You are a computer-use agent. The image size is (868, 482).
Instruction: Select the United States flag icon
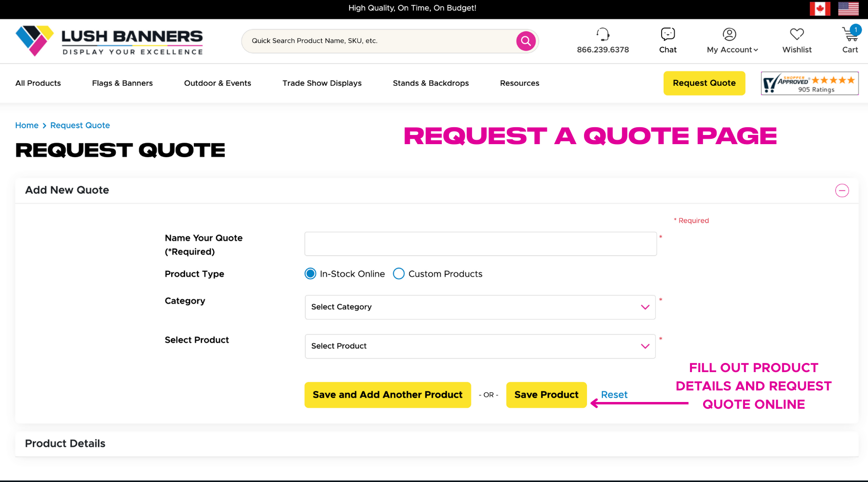(848, 9)
